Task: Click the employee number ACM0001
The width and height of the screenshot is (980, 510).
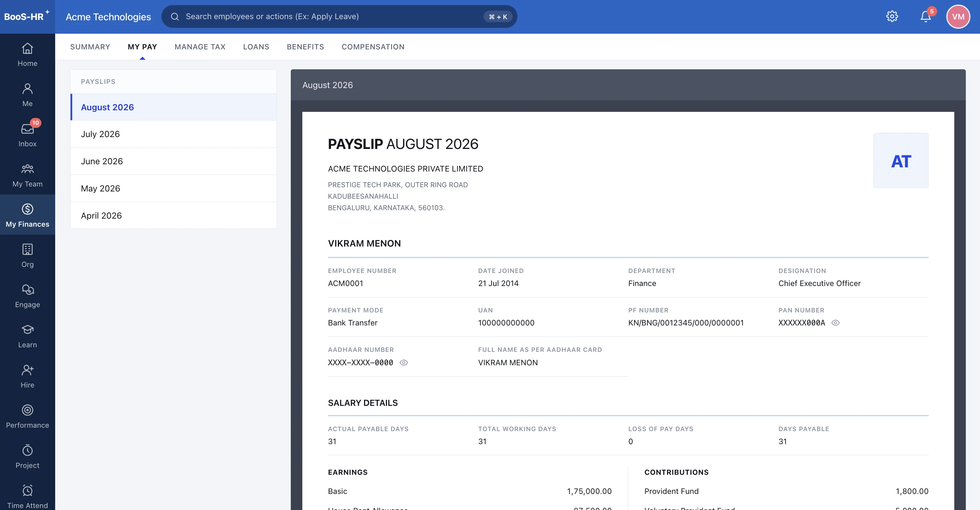Action: pyautogui.click(x=345, y=283)
